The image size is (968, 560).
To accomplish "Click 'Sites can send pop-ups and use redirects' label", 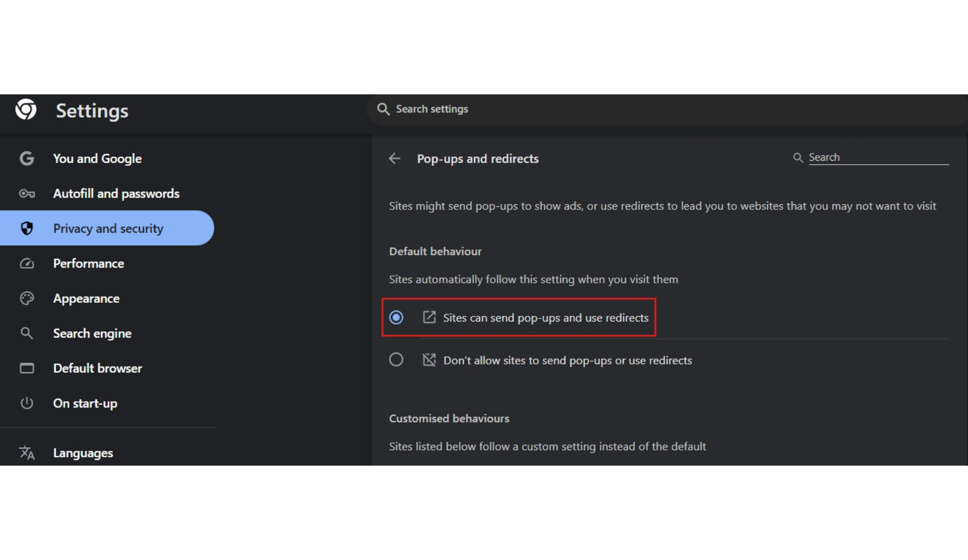I will coord(546,317).
